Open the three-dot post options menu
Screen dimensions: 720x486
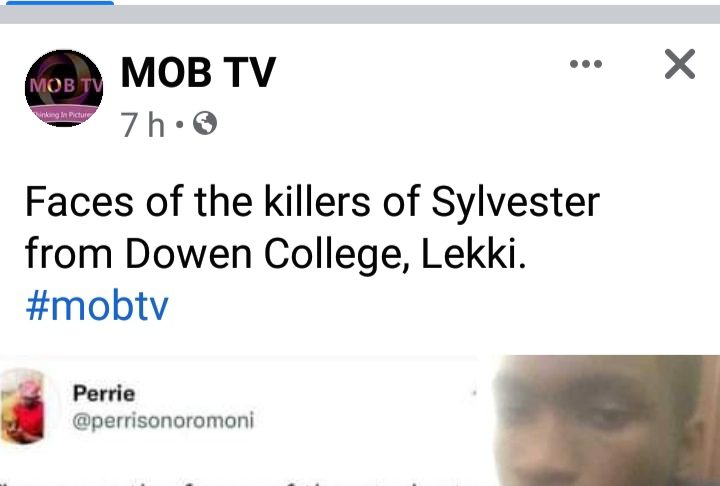point(586,65)
